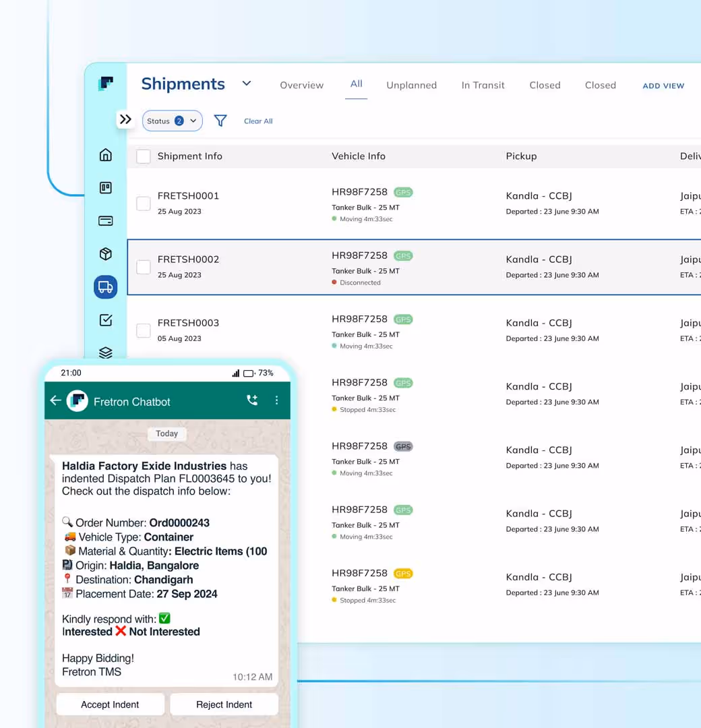Tap the phone signal strength icon

coord(236,373)
